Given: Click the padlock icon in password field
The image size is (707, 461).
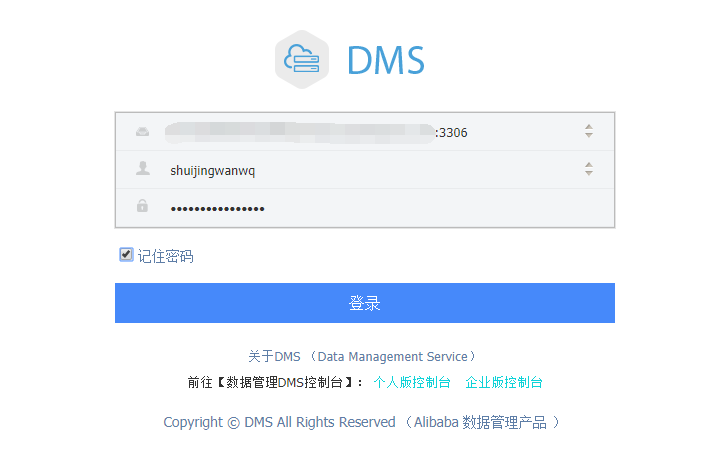Looking at the screenshot, I should (x=142, y=206).
